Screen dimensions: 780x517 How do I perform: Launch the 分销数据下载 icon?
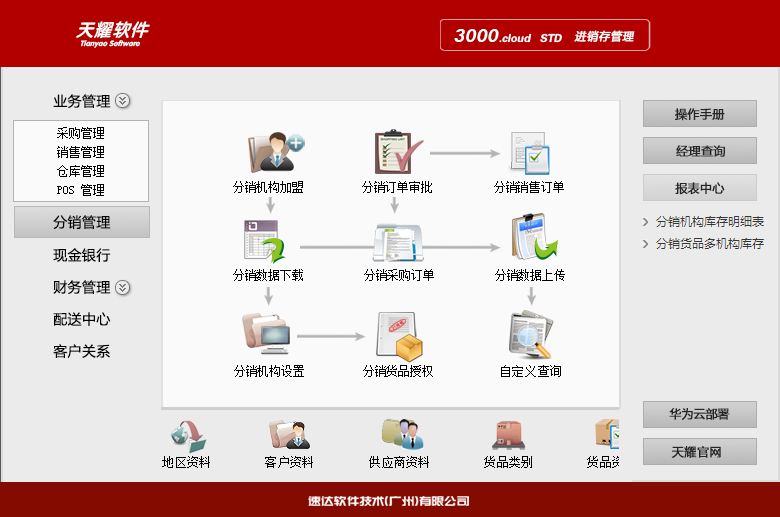coord(268,241)
